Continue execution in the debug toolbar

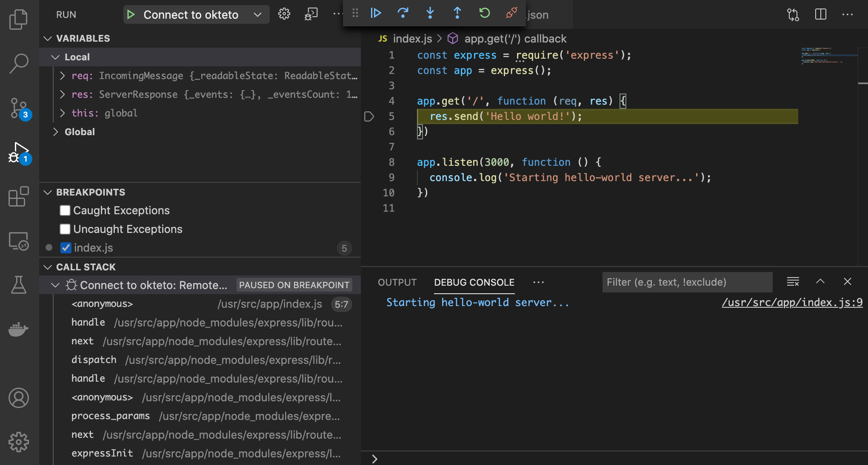(x=376, y=13)
